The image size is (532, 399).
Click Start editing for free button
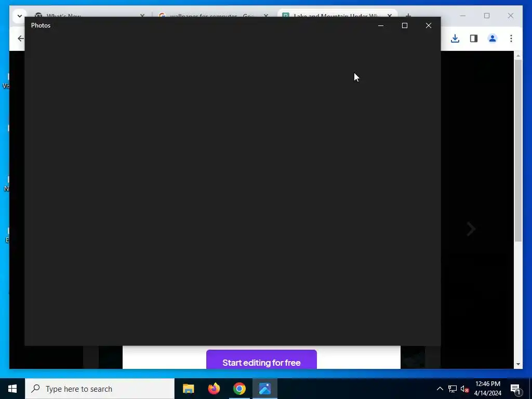pyautogui.click(x=261, y=360)
